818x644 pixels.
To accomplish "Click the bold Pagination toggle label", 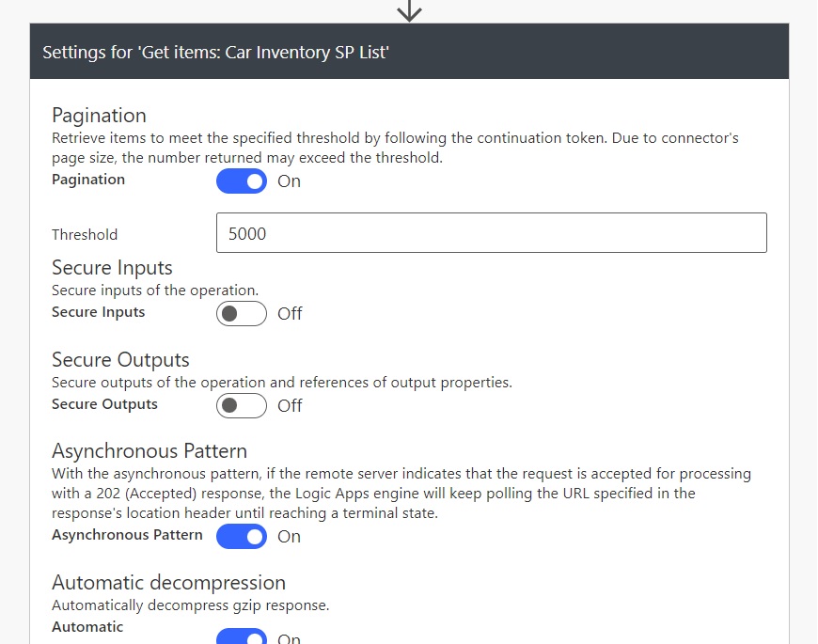I will point(88,180).
